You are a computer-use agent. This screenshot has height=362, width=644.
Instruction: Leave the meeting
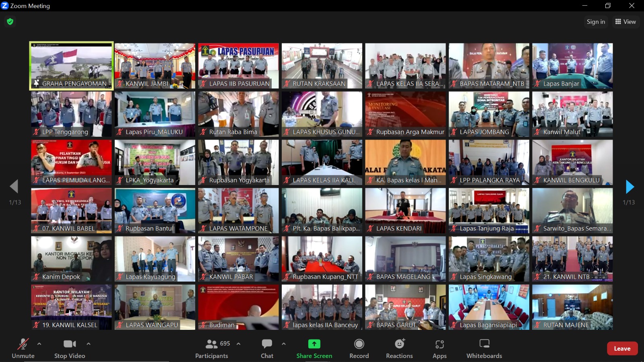(x=622, y=349)
